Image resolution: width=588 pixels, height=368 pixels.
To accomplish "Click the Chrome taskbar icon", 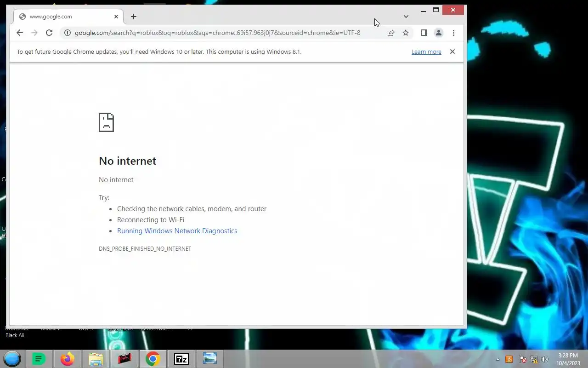I will pos(153,359).
